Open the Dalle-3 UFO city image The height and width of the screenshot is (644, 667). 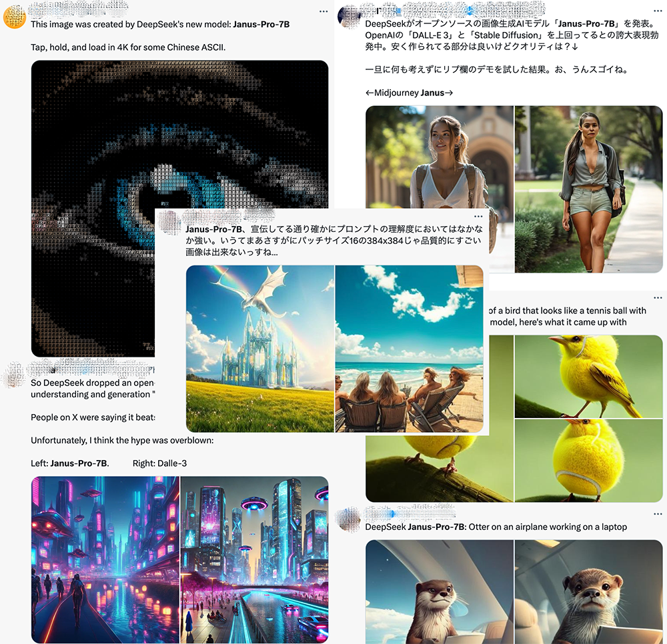[254, 560]
